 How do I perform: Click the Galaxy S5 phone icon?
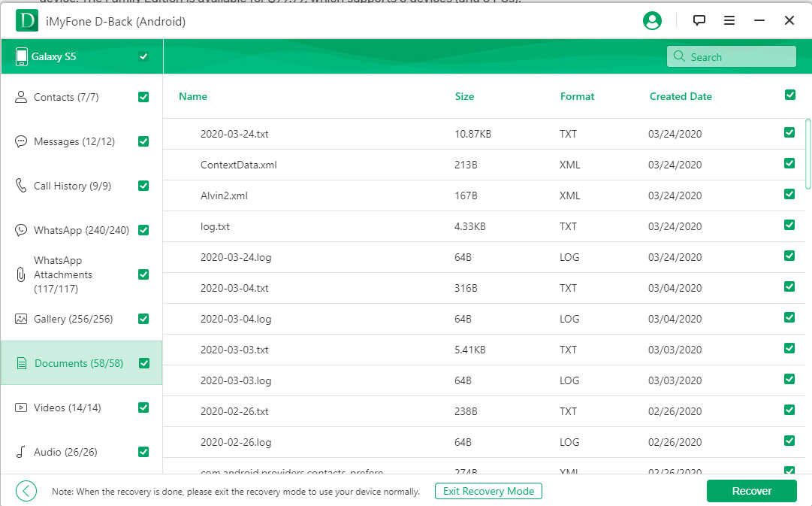21,56
